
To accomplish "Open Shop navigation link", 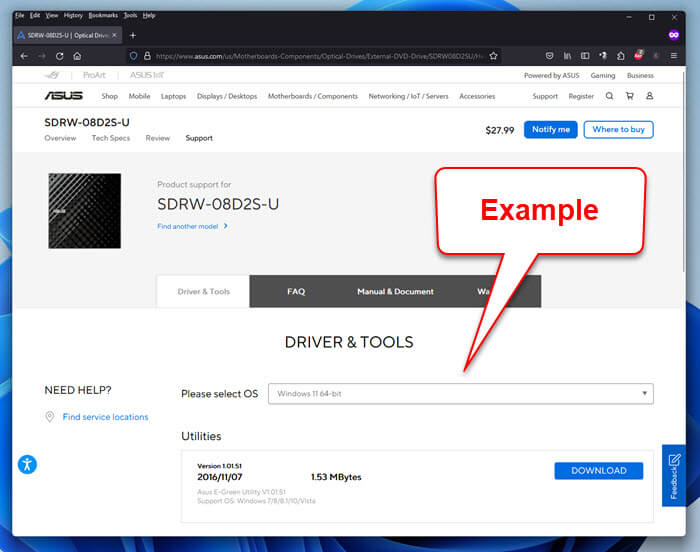I will coord(109,96).
